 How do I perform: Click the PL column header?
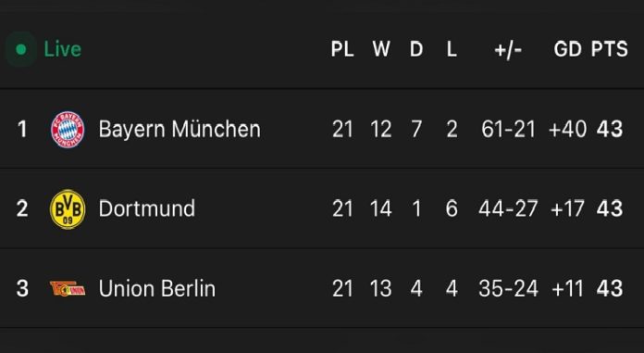pyautogui.click(x=342, y=49)
